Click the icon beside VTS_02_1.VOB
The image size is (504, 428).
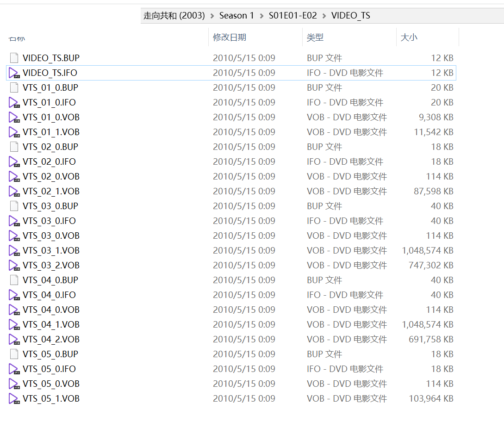point(14,191)
